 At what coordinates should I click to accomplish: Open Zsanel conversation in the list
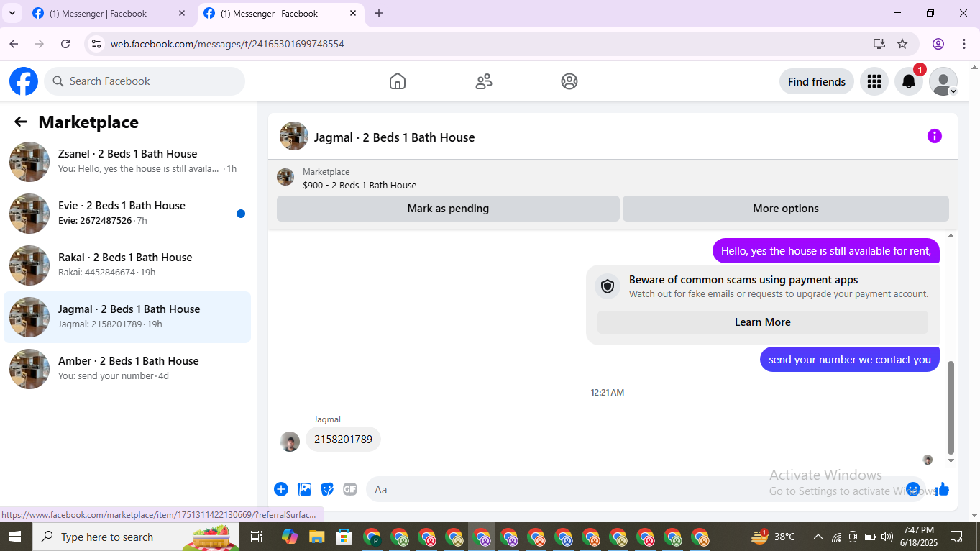click(x=127, y=162)
